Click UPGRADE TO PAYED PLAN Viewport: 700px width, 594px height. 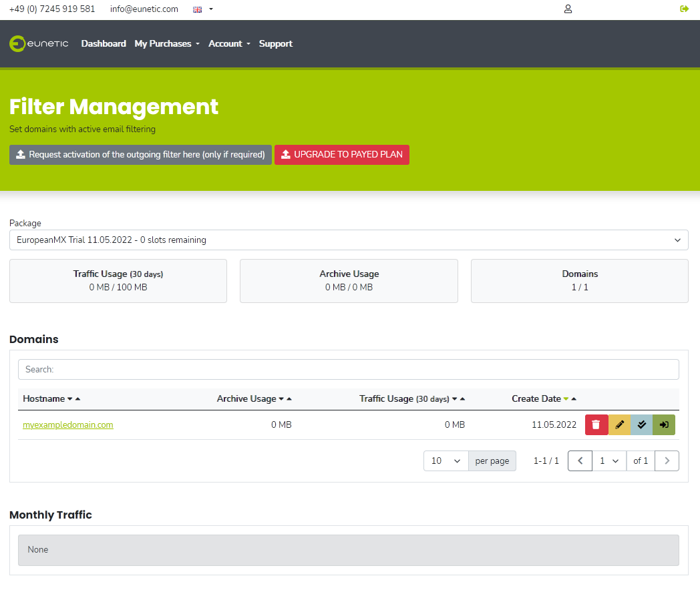(341, 154)
